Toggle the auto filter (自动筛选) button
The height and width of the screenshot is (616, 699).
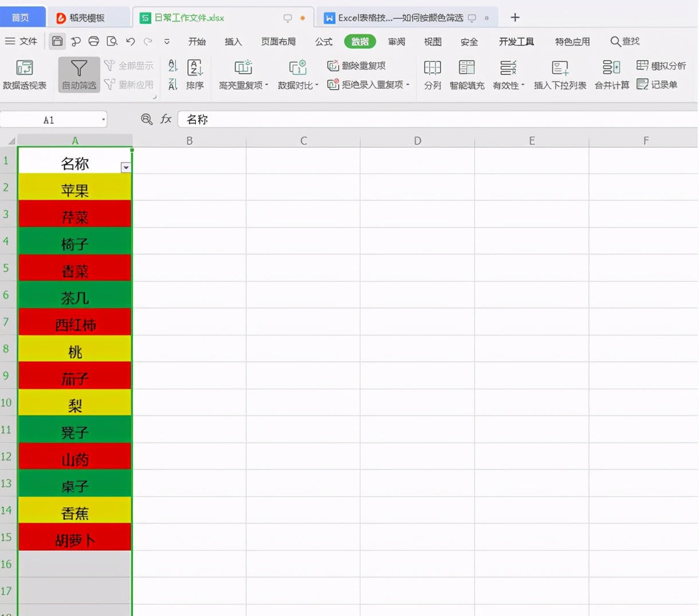(x=79, y=74)
